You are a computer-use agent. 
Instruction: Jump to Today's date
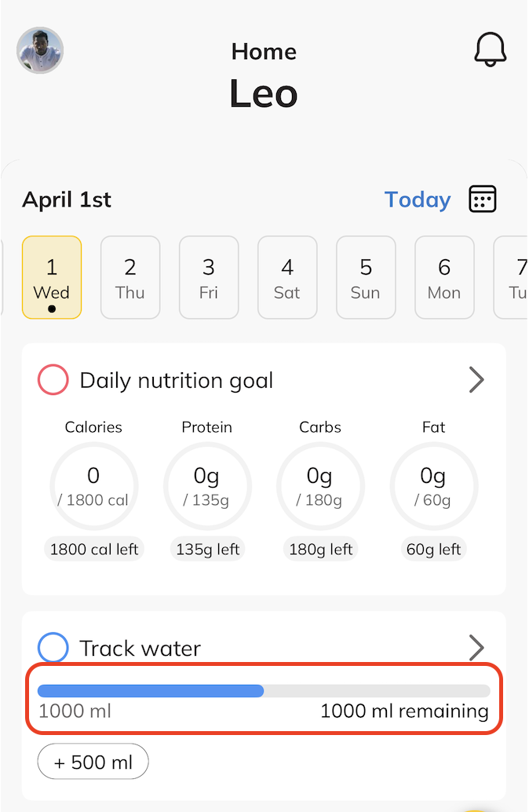pos(418,199)
